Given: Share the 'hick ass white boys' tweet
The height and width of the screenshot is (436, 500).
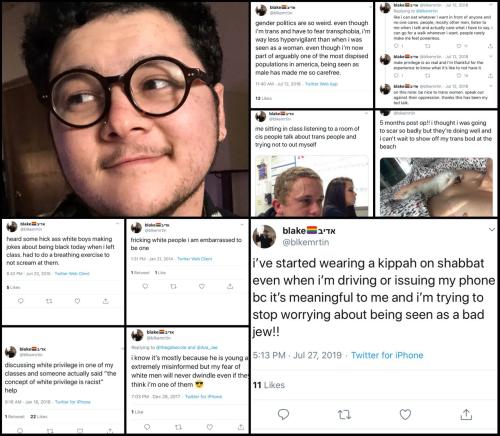Looking at the screenshot, I should tap(106, 301).
